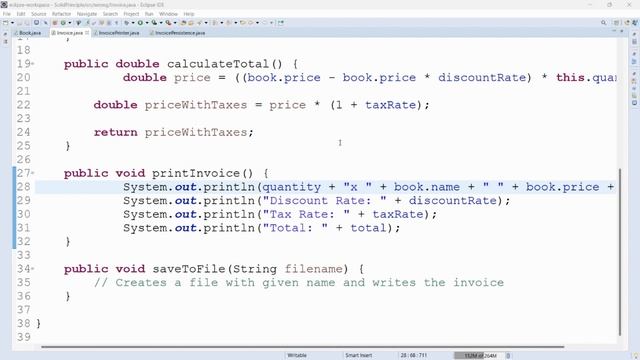Image resolution: width=640 pixels, height=360 pixels.
Task: Click 'discountRate' on line 29
Action: pos(453,201)
